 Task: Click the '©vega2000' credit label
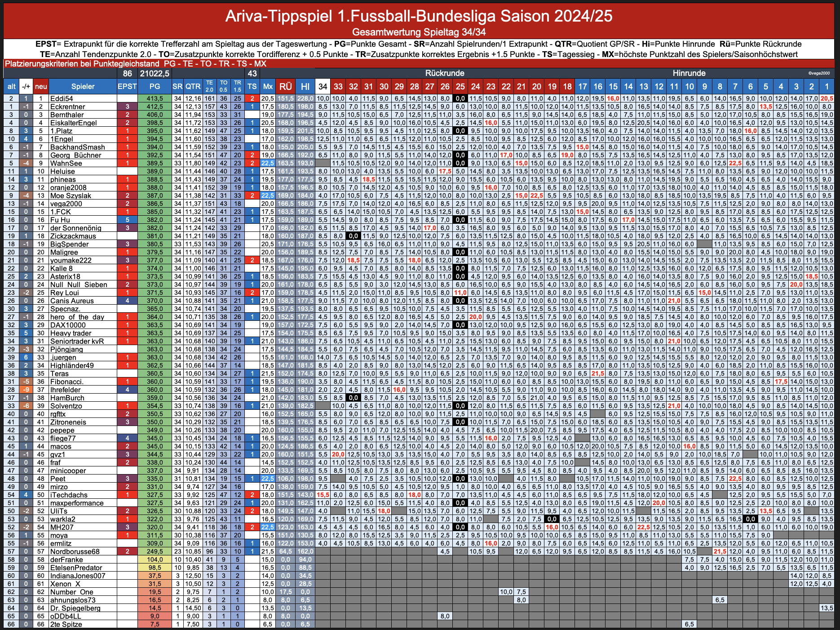[x=818, y=73]
